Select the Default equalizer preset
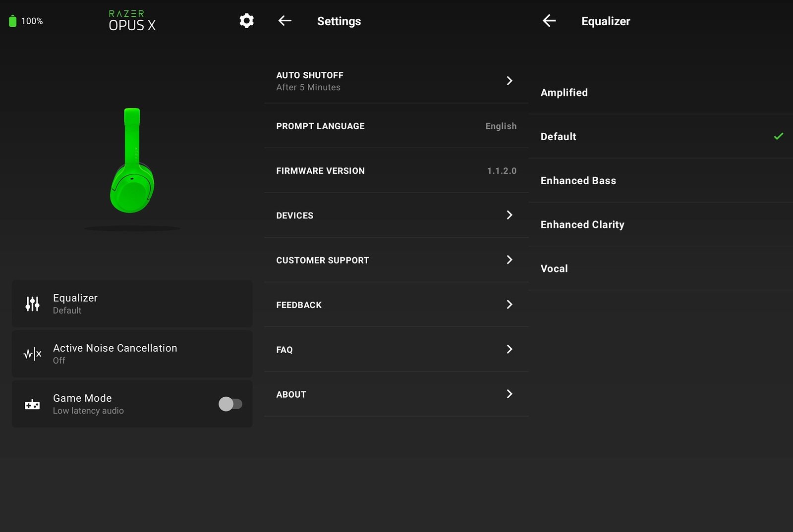 coord(661,136)
